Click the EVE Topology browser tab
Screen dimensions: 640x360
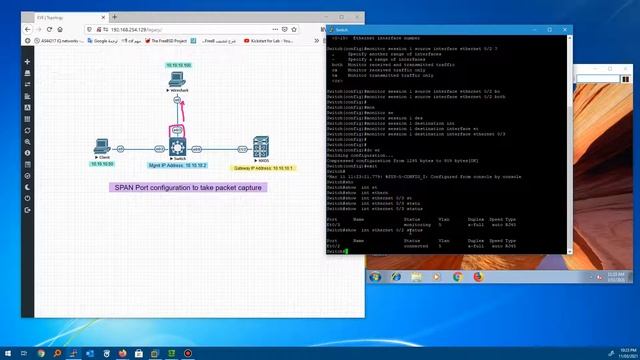(x=70, y=18)
